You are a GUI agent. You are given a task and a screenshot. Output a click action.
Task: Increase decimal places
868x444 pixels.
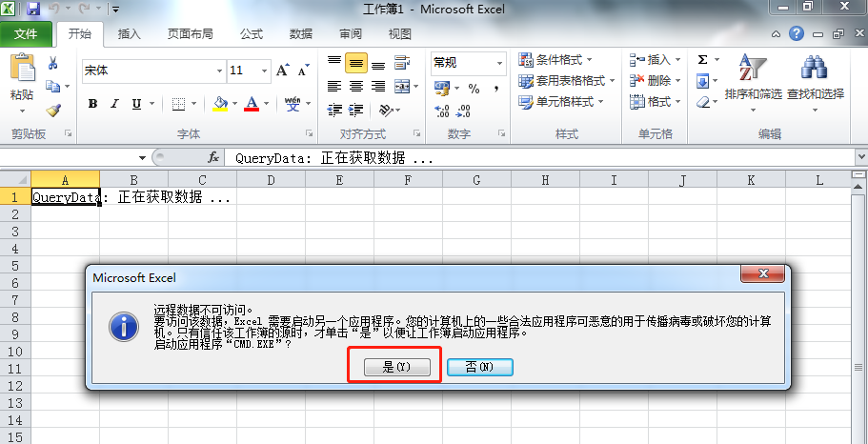(x=442, y=111)
